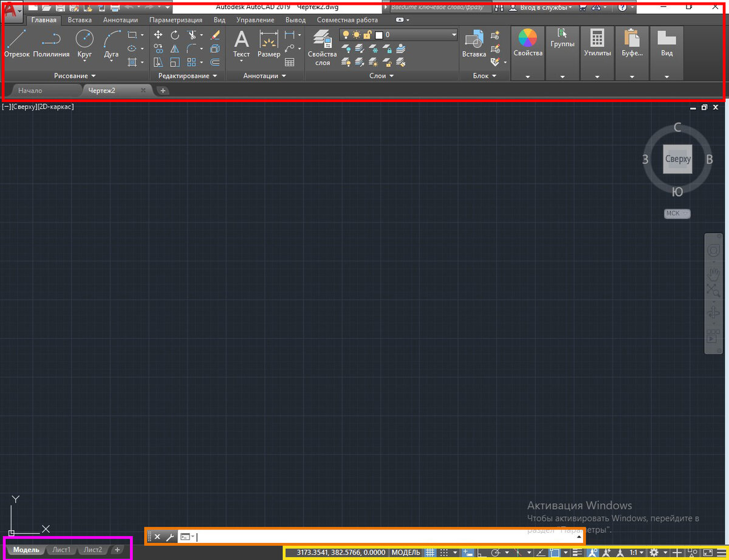
Task: Open Свойства слоя layer properties
Action: point(322,48)
